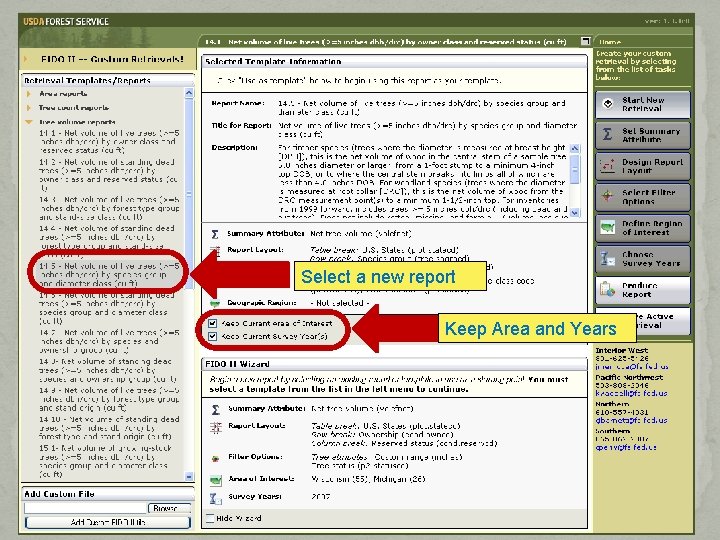720x540 pixels.
Task: Click Survey Years icon in Wizard
Action: 215,498
